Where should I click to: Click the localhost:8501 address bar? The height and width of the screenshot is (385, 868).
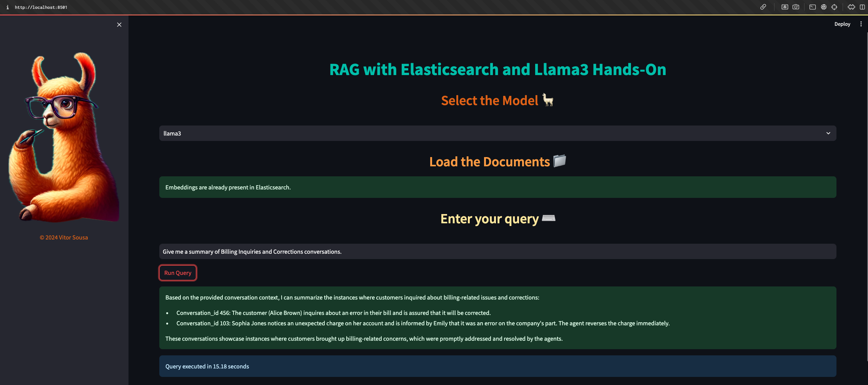pyautogui.click(x=41, y=7)
